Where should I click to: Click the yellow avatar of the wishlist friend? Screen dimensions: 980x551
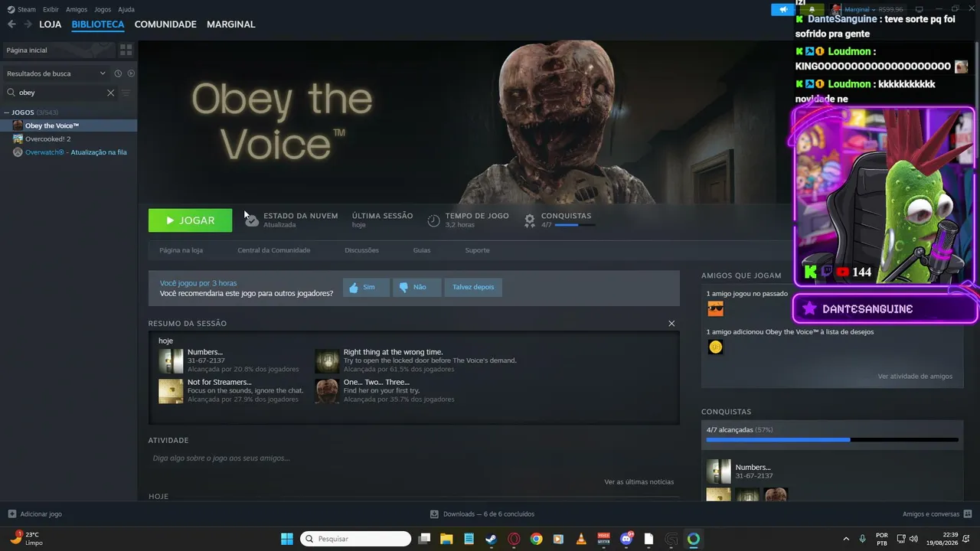pos(715,347)
